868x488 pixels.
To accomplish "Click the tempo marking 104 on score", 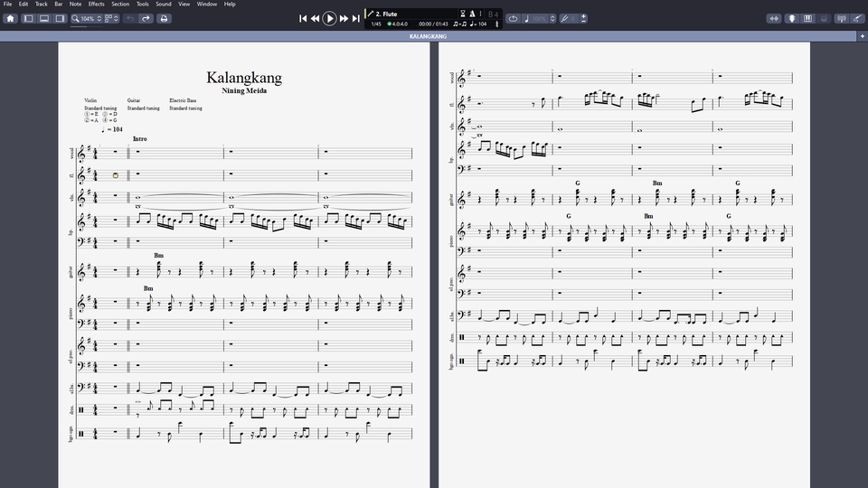I will point(112,129).
